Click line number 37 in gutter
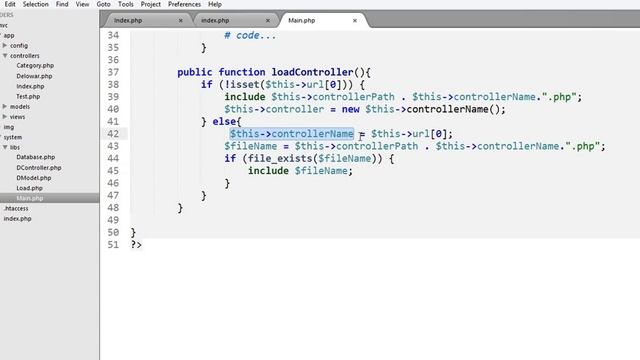Screen dimensions: 640x360 (113, 72)
